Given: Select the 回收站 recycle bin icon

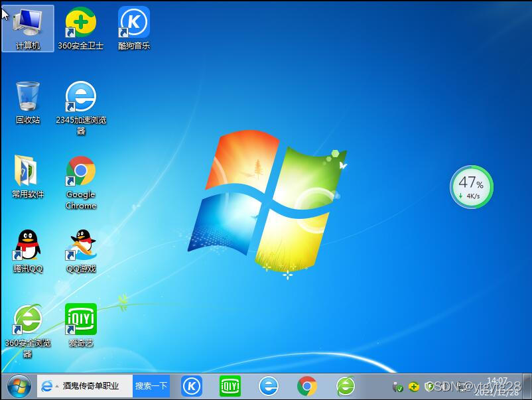Looking at the screenshot, I should coord(27,103).
